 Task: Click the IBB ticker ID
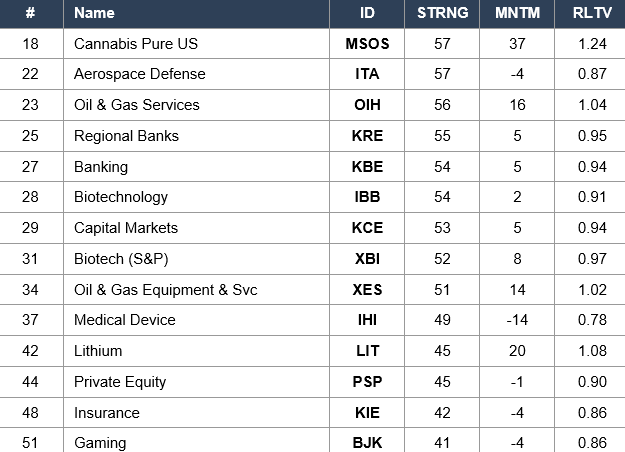coord(367,197)
